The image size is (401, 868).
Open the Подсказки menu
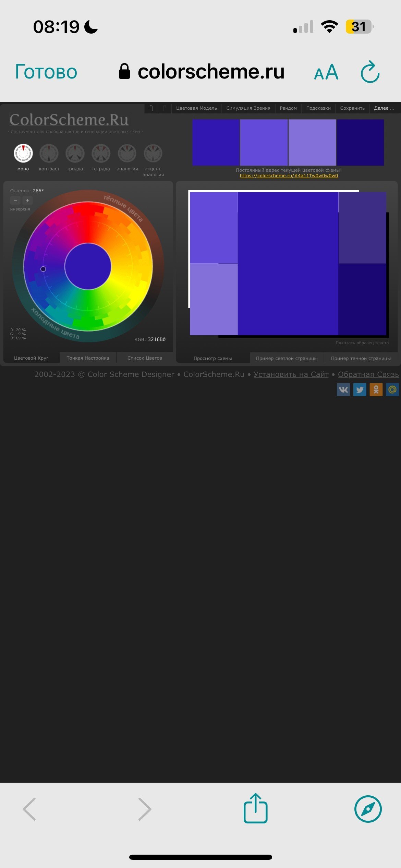318,108
